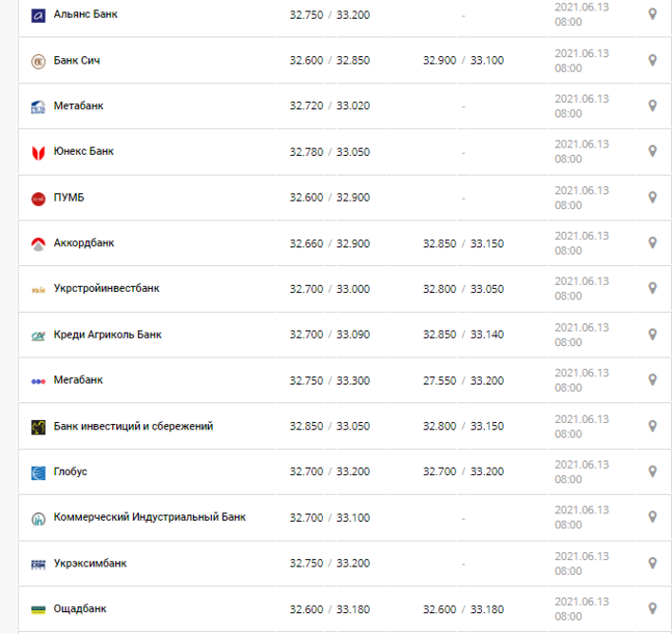Image resolution: width=672 pixels, height=634 pixels.
Task: Open map pin for Коммерческий Индустриальный Банк
Action: 652,517
